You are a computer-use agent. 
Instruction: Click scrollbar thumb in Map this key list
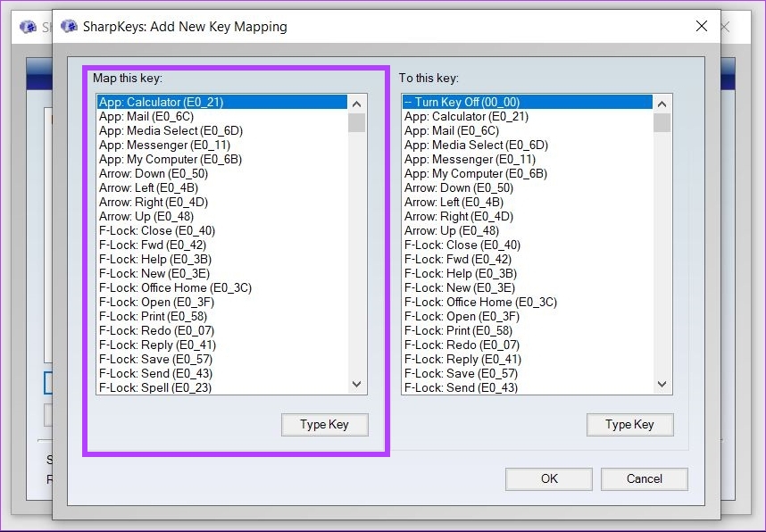356,122
